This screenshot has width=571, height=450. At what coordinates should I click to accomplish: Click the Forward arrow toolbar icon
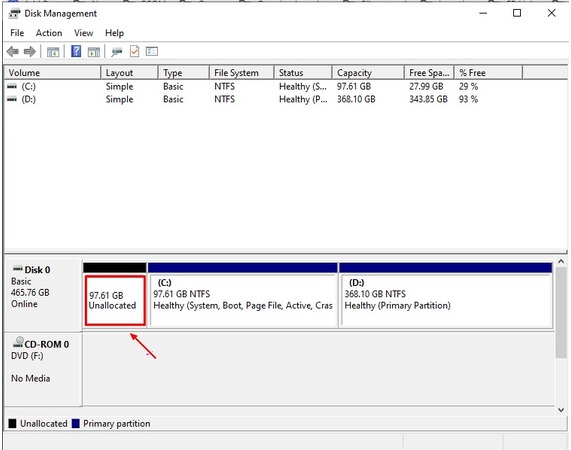[x=30, y=52]
